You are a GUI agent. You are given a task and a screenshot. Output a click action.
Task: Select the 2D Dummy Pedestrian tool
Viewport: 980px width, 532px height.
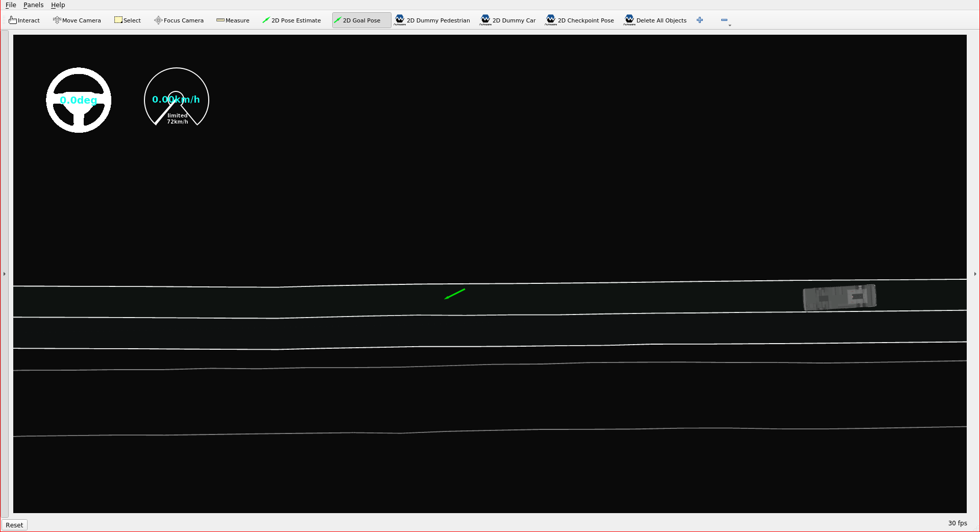click(432, 20)
